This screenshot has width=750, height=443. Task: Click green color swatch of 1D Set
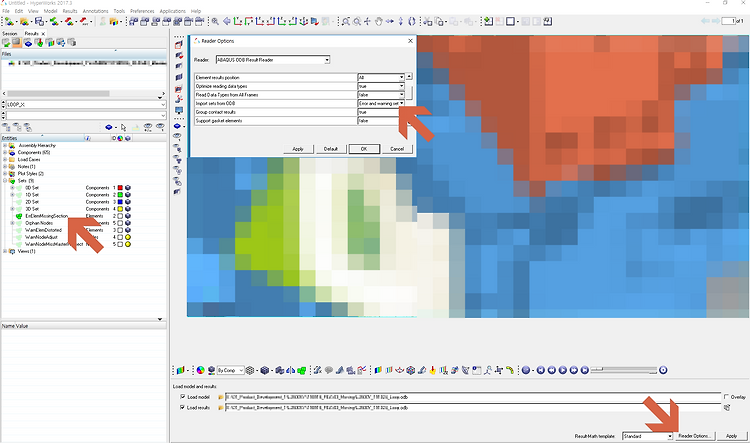click(x=121, y=195)
